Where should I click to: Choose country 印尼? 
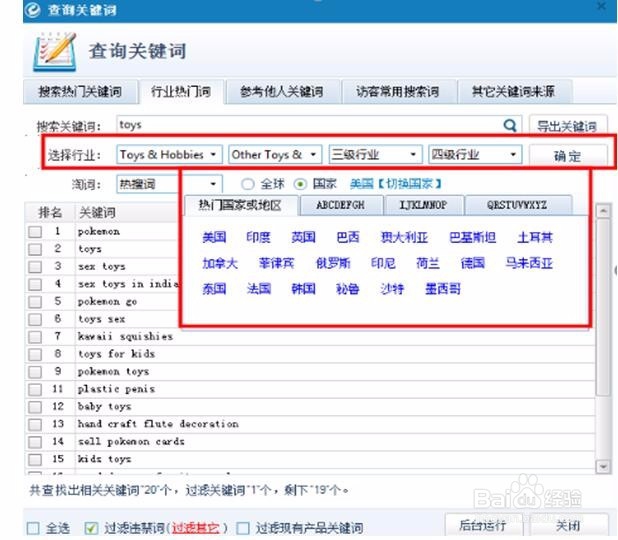[x=383, y=263]
